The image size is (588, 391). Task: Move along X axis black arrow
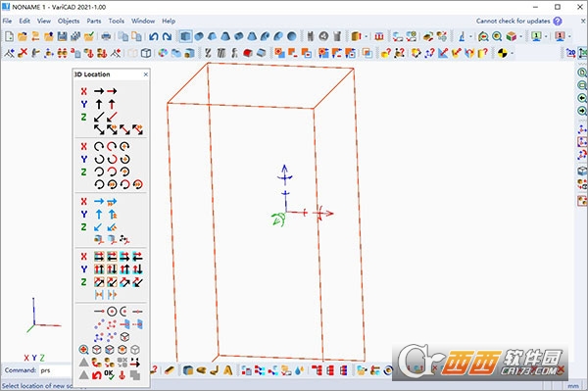click(99, 91)
